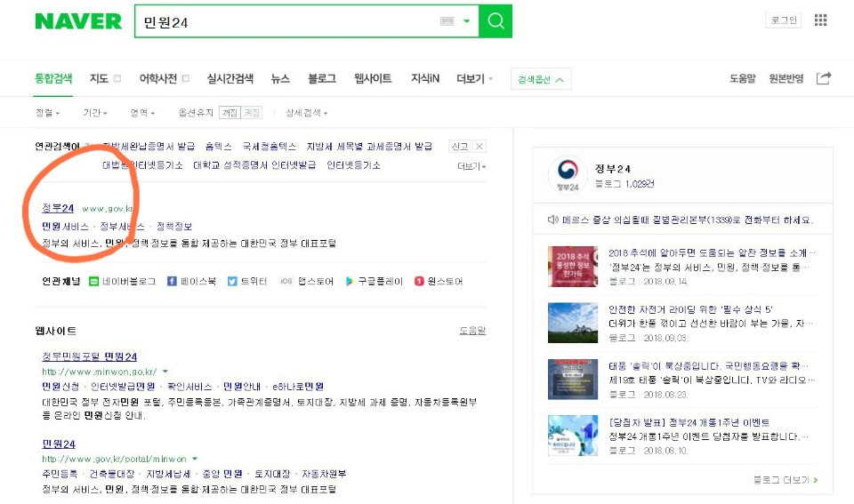
Task: Click related search 국세청홈텍스
Action: click(x=269, y=147)
